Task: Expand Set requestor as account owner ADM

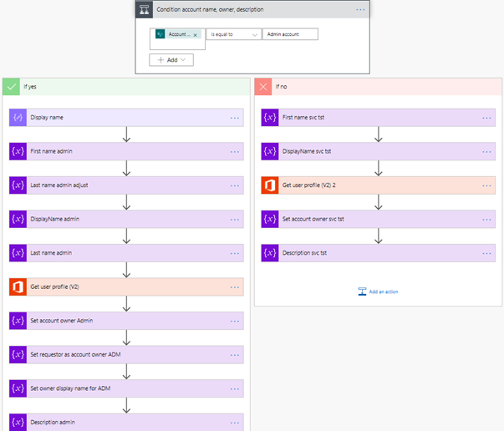Action: point(126,354)
